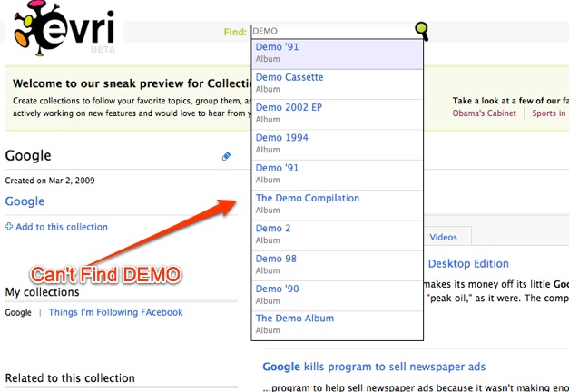Click the Welcome to our sneak preview heading

[132, 83]
